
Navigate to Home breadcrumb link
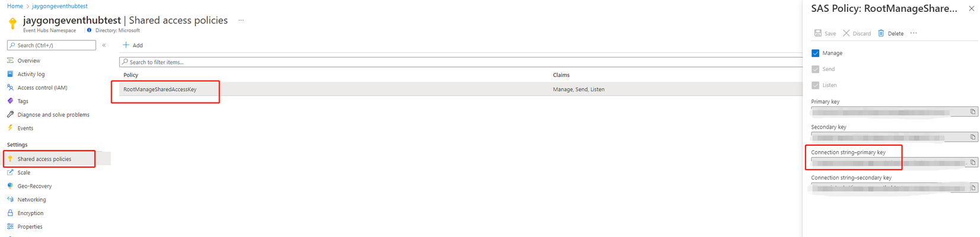click(15, 6)
